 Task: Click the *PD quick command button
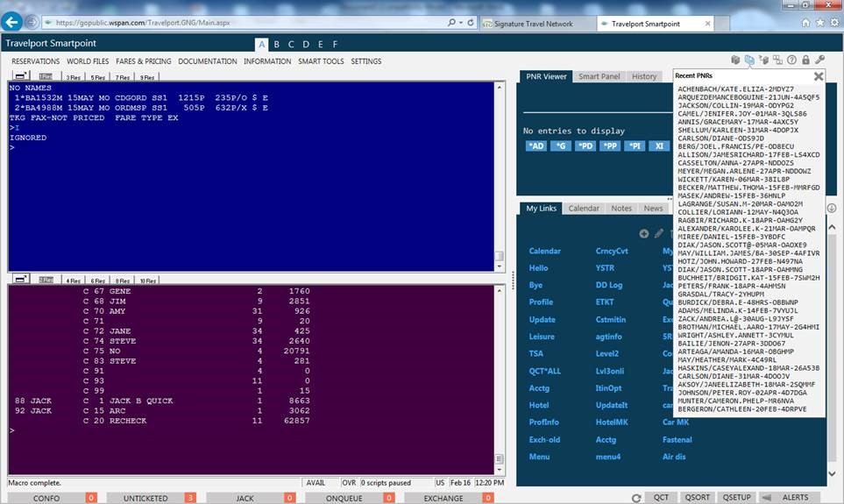(x=585, y=146)
